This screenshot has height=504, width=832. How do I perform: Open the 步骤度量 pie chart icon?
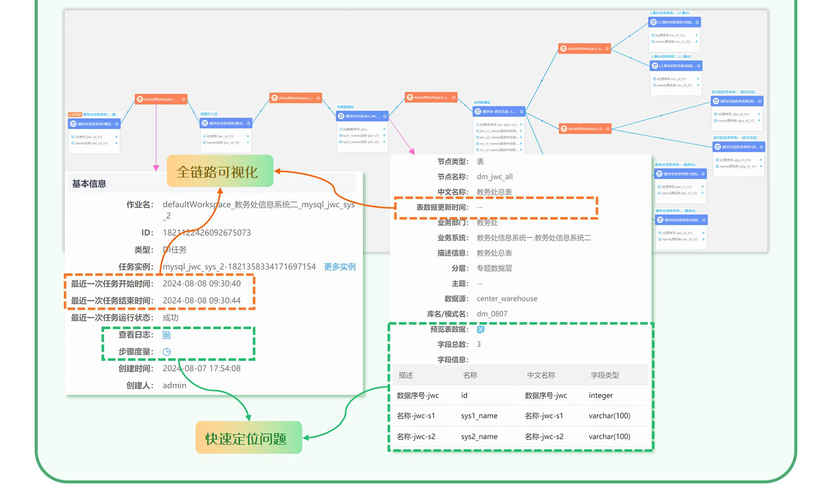[x=166, y=352]
